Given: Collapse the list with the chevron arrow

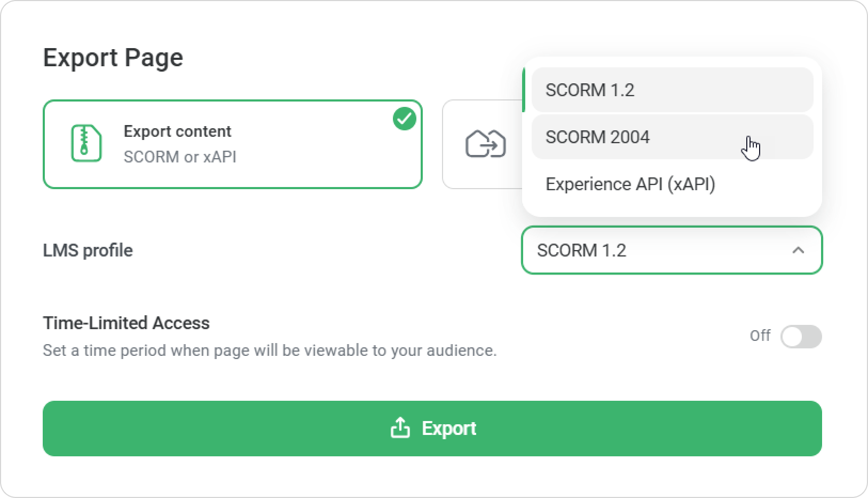Looking at the screenshot, I should [798, 250].
